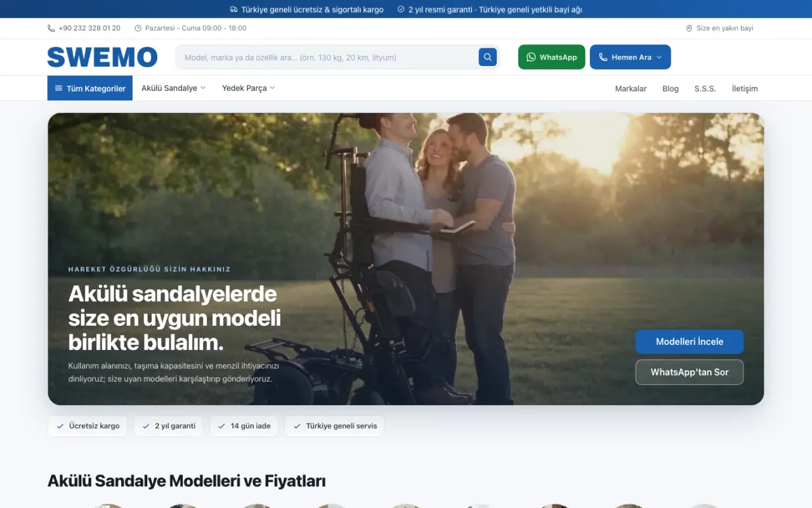Go to the Markalar page
The image size is (812, 508).
coord(631,89)
